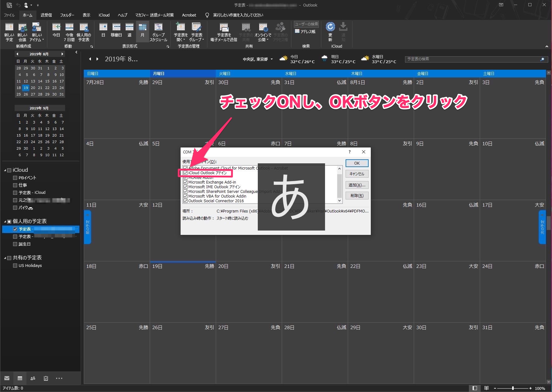Click the 次の予定 next appointment tab

(542, 227)
